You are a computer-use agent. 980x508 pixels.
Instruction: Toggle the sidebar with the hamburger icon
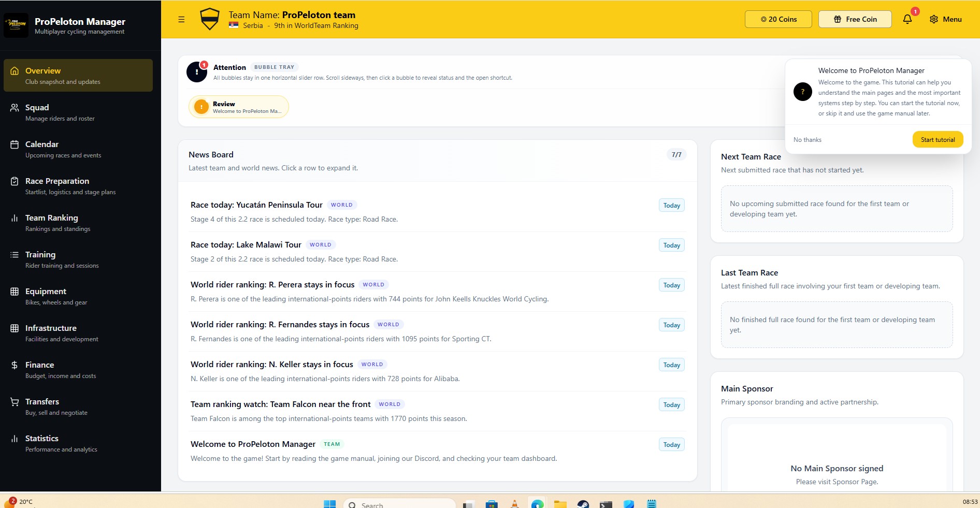pyautogui.click(x=181, y=19)
